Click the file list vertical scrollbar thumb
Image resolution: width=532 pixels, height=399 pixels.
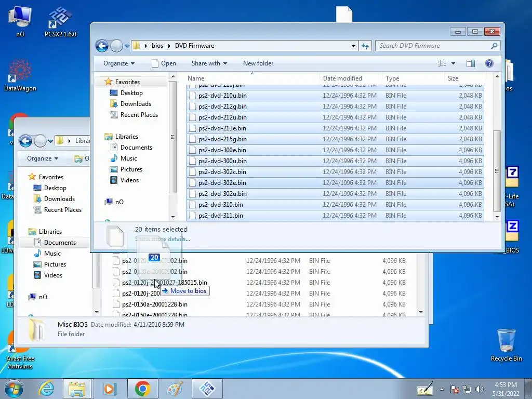(x=497, y=170)
